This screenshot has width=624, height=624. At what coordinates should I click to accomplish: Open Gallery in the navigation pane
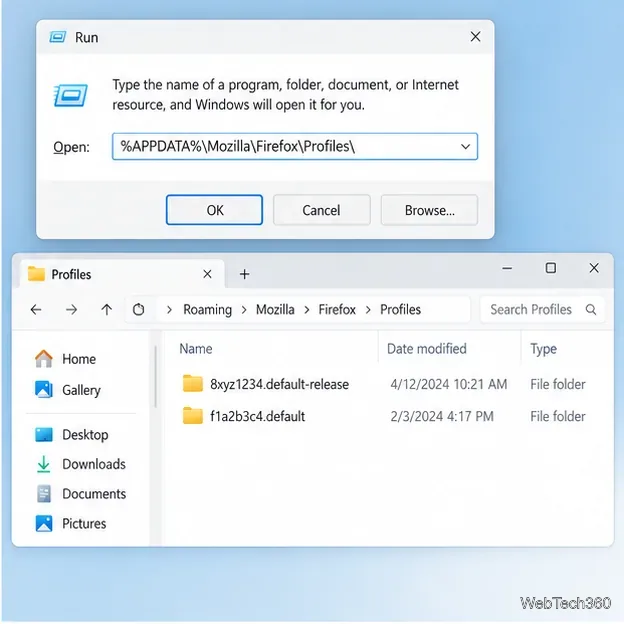coord(68,390)
